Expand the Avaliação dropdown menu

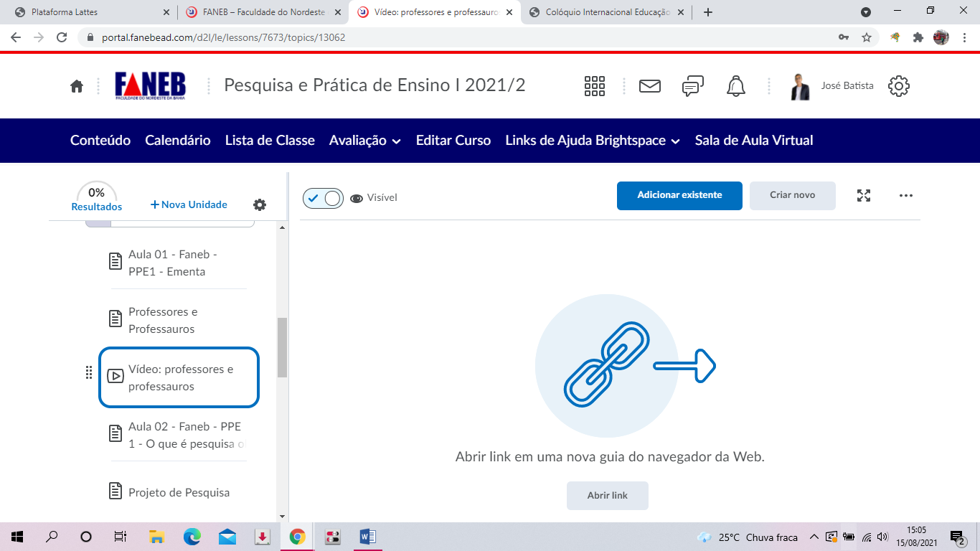[364, 141]
